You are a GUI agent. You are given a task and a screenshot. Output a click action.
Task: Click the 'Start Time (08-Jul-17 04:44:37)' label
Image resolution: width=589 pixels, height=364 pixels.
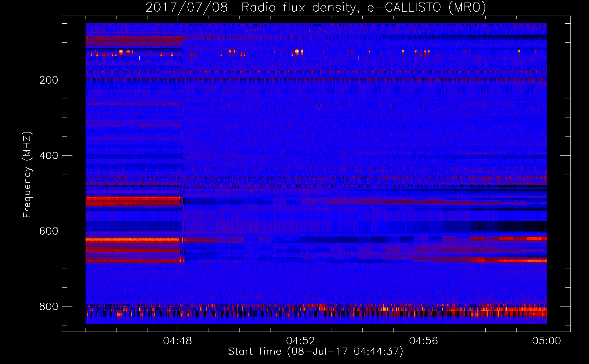click(x=316, y=352)
